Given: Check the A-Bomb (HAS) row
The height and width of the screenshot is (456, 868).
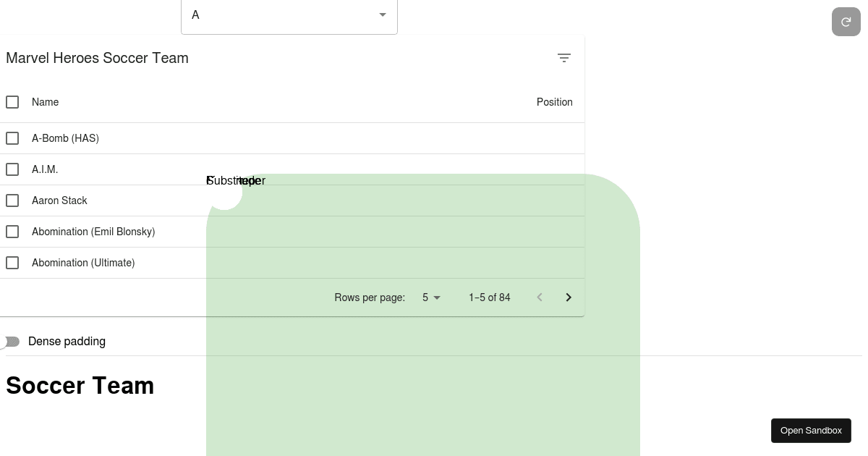Looking at the screenshot, I should click(12, 138).
